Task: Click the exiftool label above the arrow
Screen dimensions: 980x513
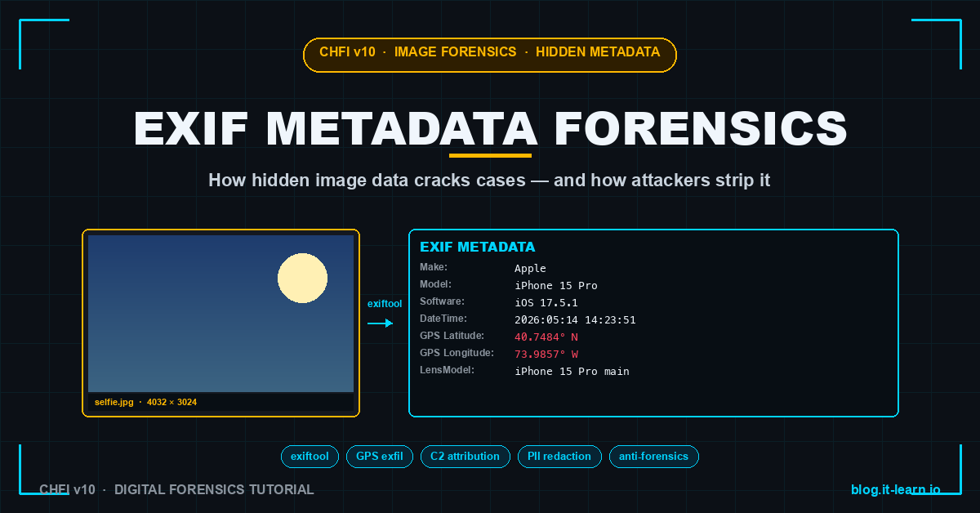Action: tap(385, 304)
